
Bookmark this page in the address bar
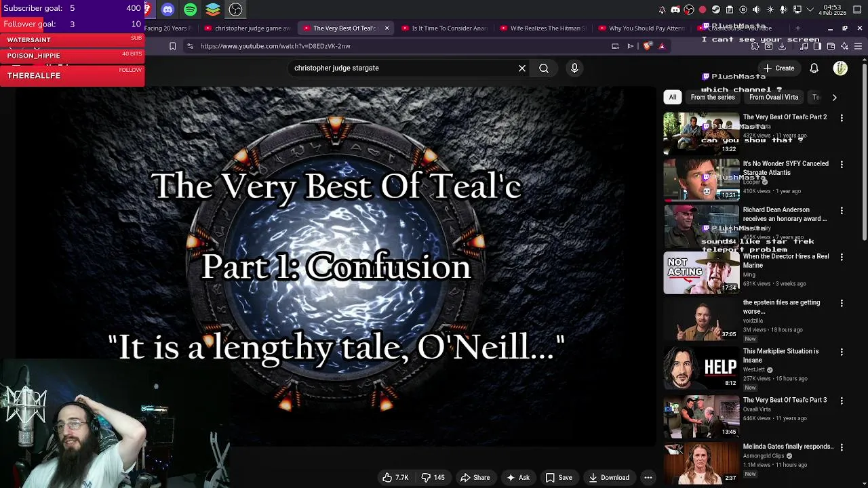[172, 46]
